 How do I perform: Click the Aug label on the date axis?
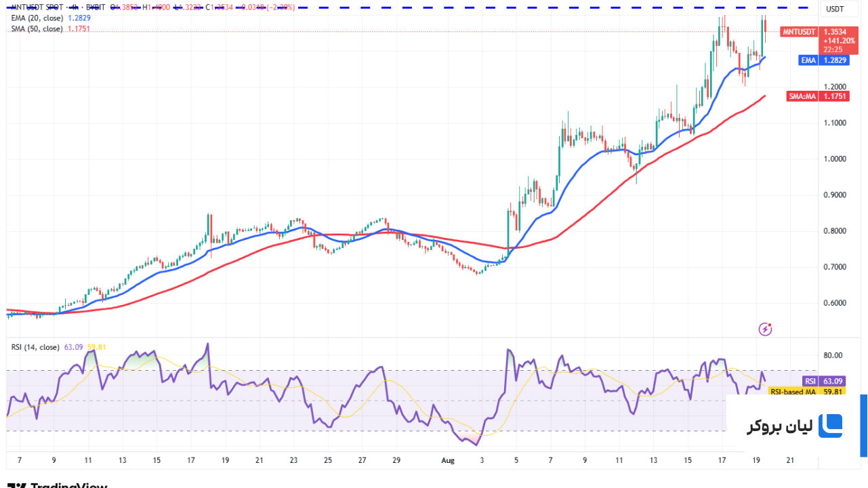[449, 460]
